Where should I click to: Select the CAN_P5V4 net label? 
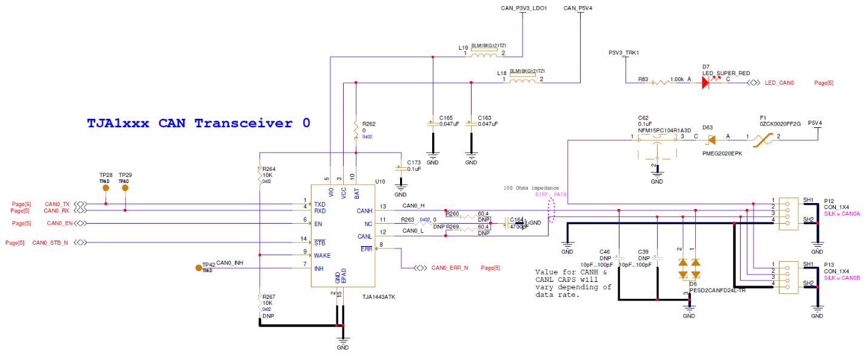coord(578,8)
